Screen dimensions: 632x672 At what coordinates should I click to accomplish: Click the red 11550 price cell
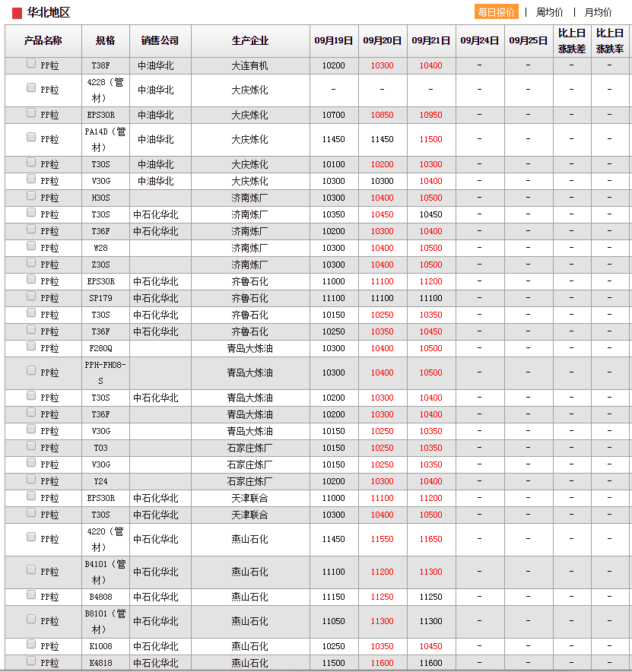(382, 539)
